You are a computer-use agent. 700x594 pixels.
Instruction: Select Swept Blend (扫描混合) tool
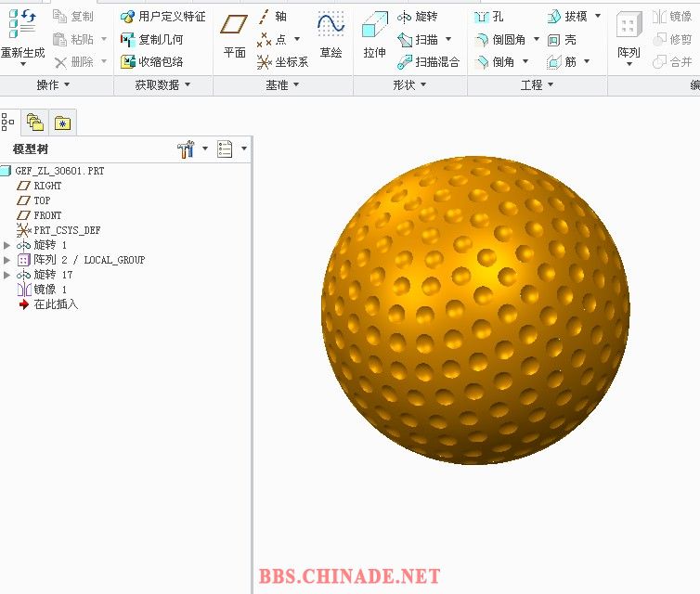(x=428, y=61)
